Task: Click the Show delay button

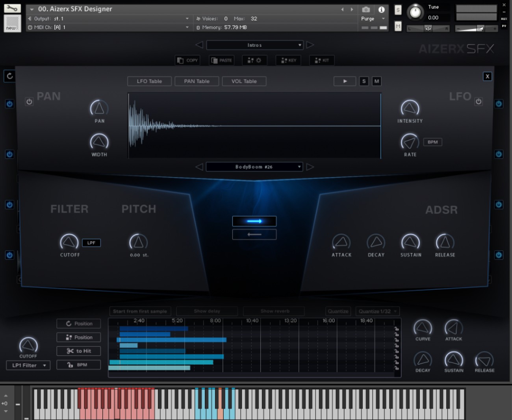Action: coord(207,311)
